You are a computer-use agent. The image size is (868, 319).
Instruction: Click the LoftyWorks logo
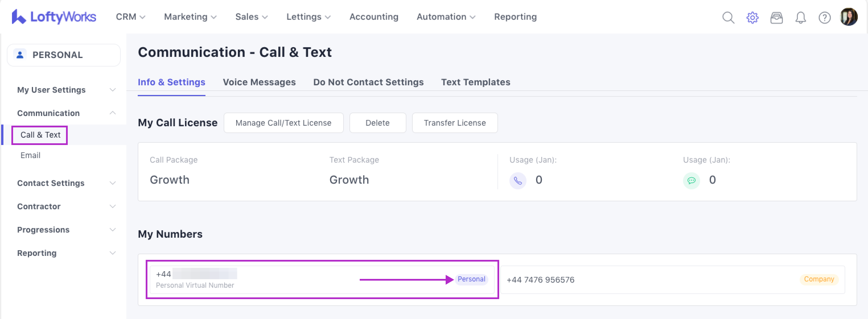pos(54,17)
